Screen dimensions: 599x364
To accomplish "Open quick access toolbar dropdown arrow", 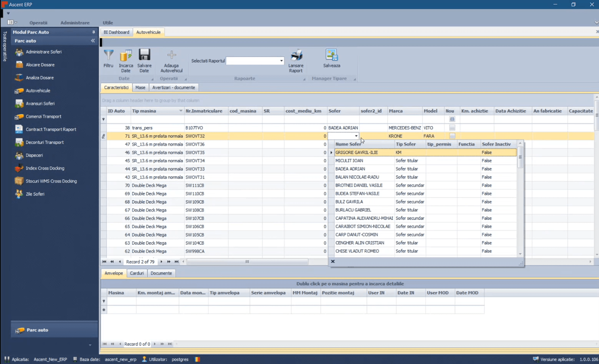I will pyautogui.click(x=8, y=13).
